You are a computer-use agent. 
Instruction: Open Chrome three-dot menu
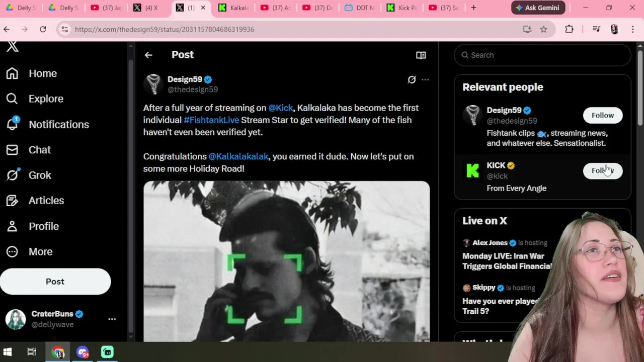pyautogui.click(x=633, y=29)
